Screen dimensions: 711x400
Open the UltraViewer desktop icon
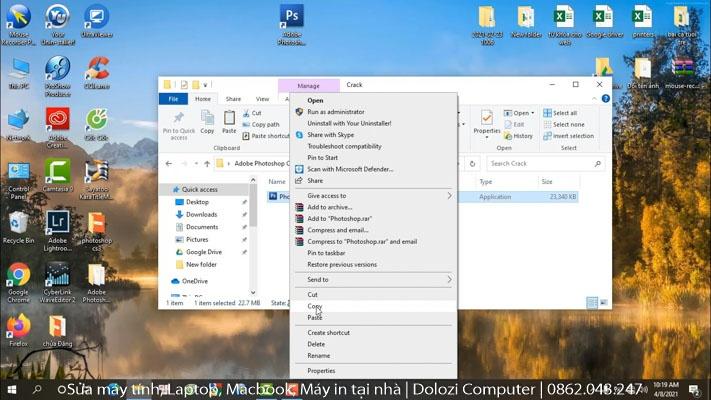[96, 18]
